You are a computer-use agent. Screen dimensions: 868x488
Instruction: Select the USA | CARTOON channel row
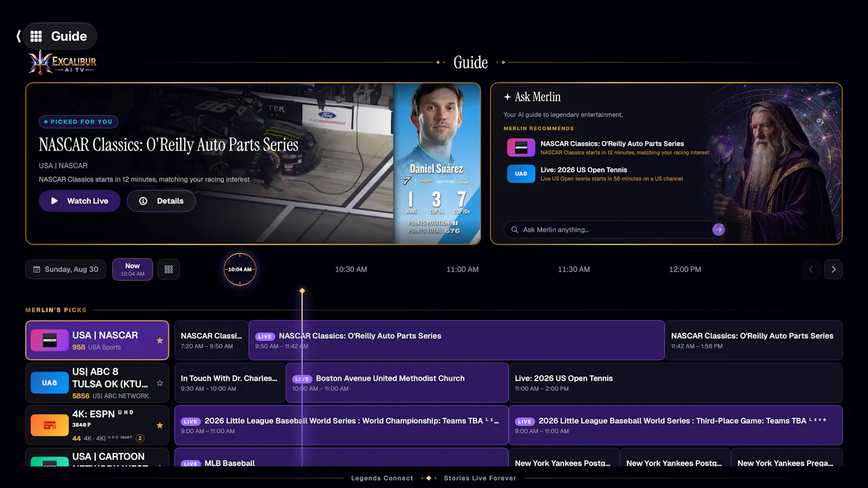click(97, 457)
